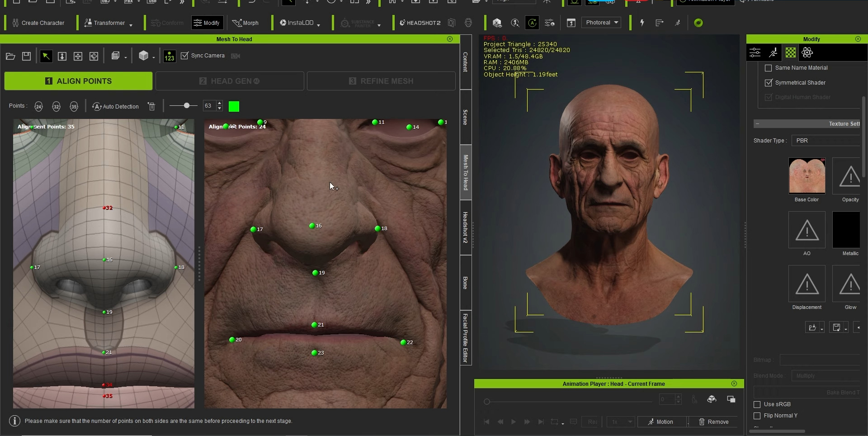Click the open folder icon in Mesh To Head
Image resolution: width=868 pixels, height=436 pixels.
10,56
